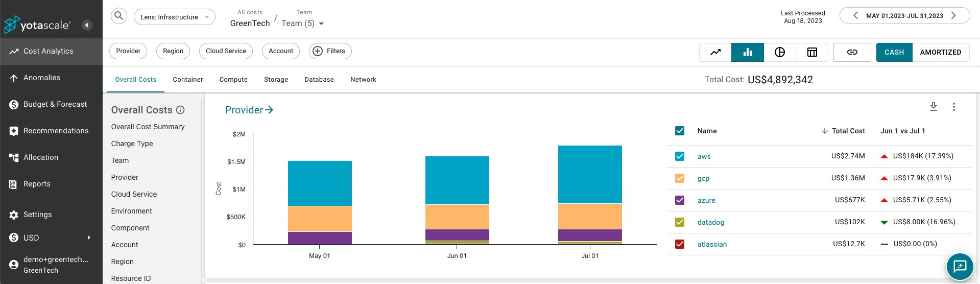The height and width of the screenshot is (284, 980).
Task: Select Resource ID in Overall Costs list
Action: [131, 278]
